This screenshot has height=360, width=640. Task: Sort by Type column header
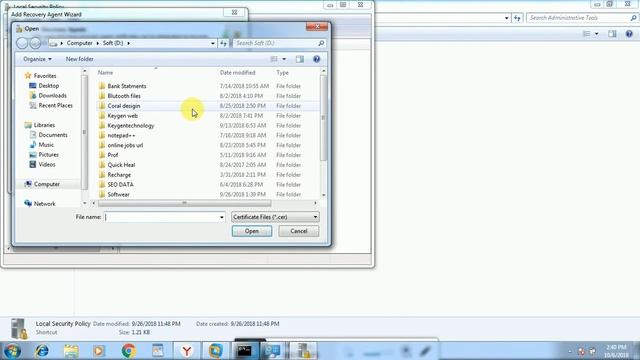click(x=282, y=73)
